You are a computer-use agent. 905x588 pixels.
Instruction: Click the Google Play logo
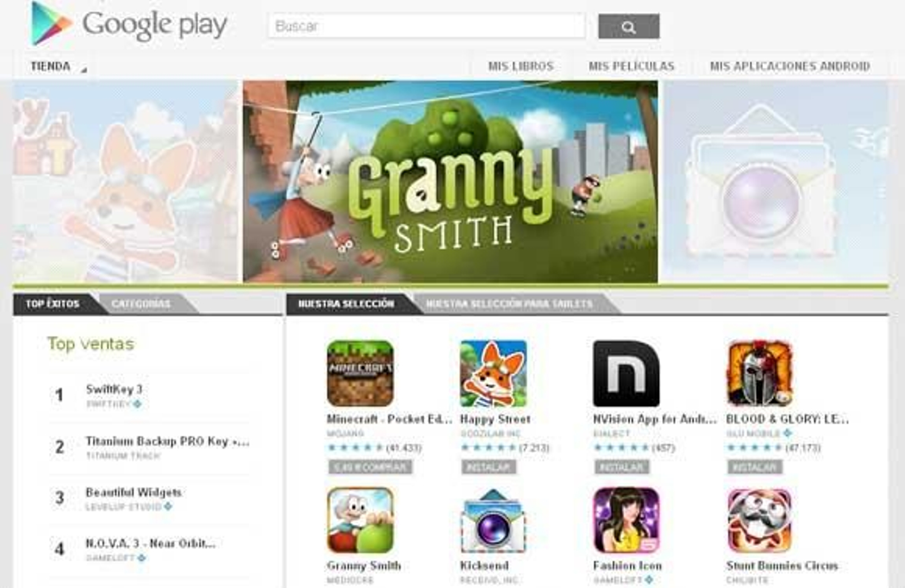[129, 24]
